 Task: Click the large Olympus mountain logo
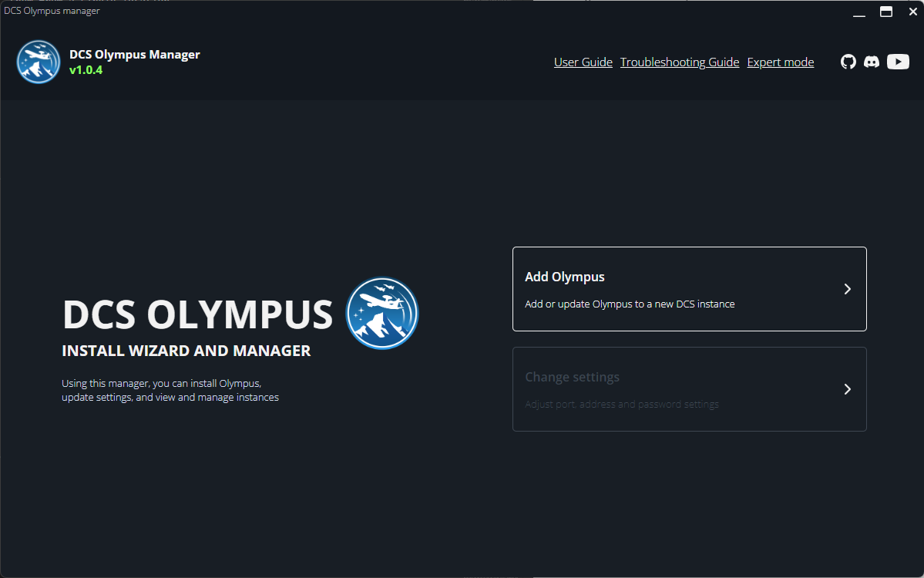[382, 314]
